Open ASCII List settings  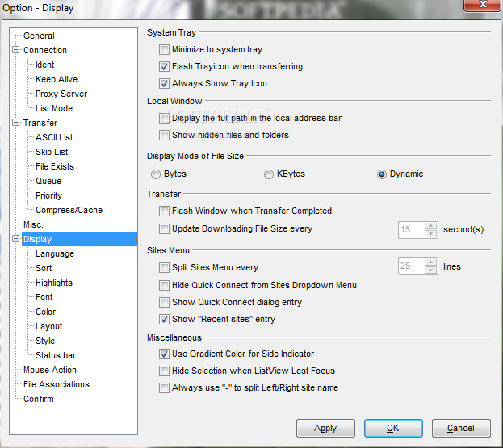[x=54, y=137]
